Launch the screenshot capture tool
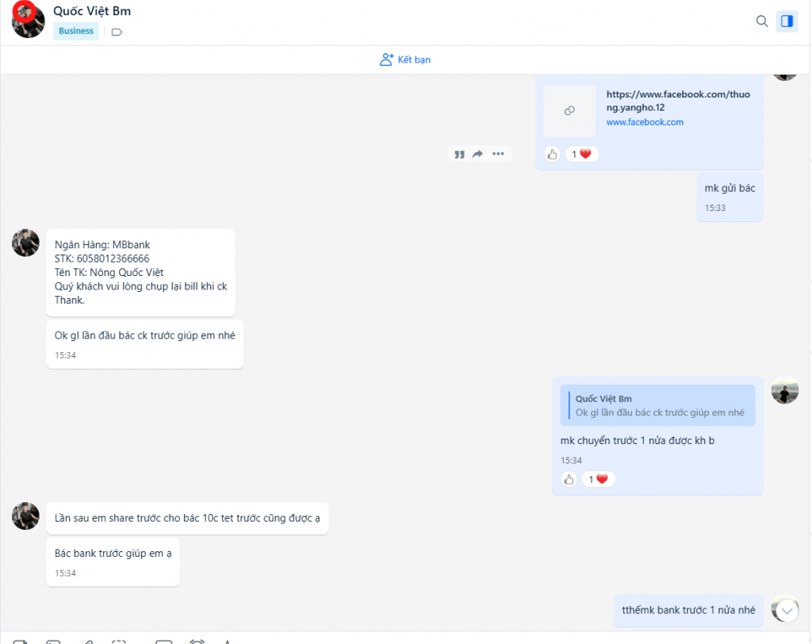Viewport: 812px width, 644px height. 119,641
